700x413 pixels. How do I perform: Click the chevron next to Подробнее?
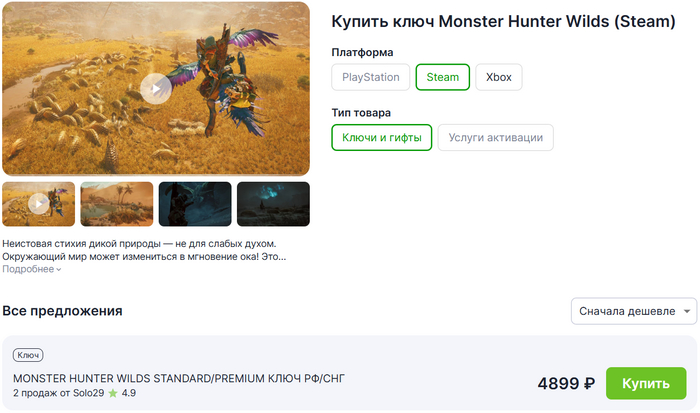coord(58,270)
